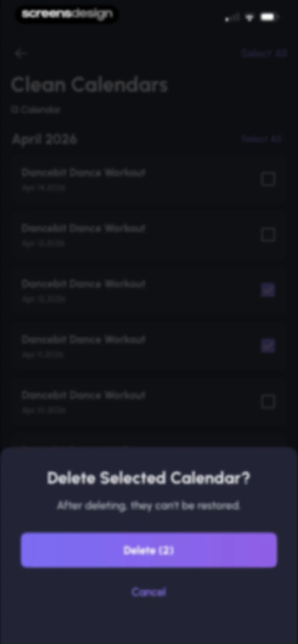Tap Select All at the top right
The height and width of the screenshot is (644, 298).
point(264,53)
